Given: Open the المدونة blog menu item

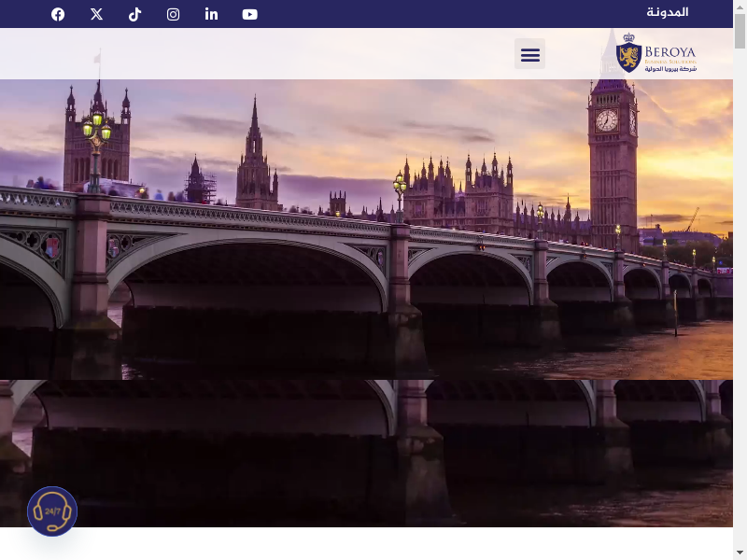Looking at the screenshot, I should tap(667, 12).
